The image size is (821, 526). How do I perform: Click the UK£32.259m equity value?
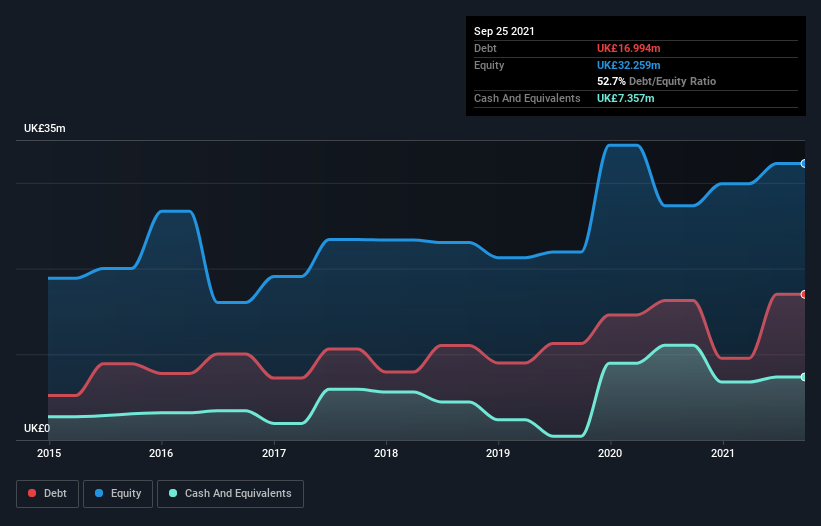tap(628, 65)
